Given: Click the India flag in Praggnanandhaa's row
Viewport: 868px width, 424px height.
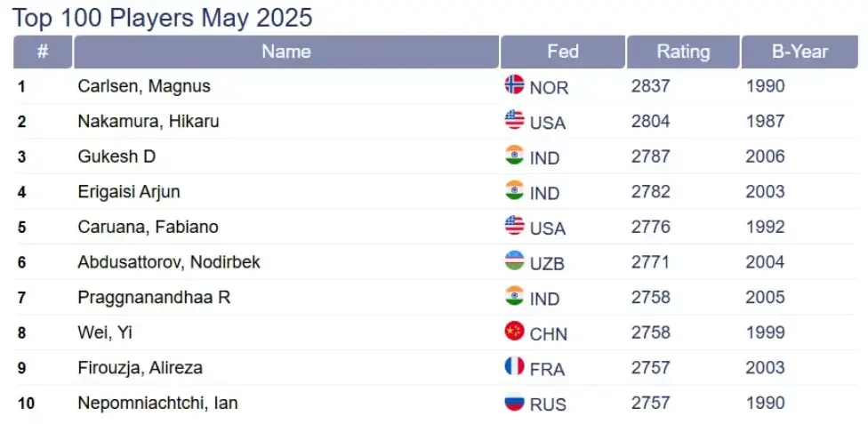Looking at the screenshot, I should [x=514, y=296].
